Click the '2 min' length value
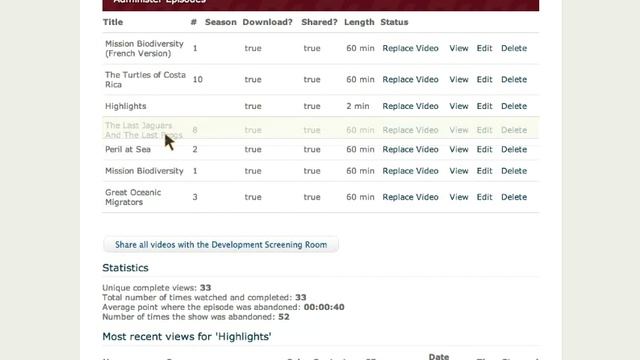This screenshot has width=640, height=360. click(358, 106)
